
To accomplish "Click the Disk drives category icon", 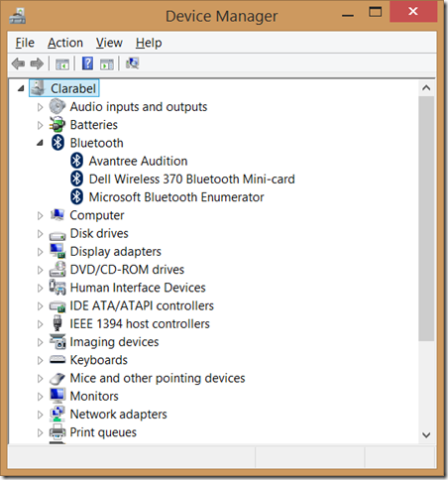I will click(57, 235).
